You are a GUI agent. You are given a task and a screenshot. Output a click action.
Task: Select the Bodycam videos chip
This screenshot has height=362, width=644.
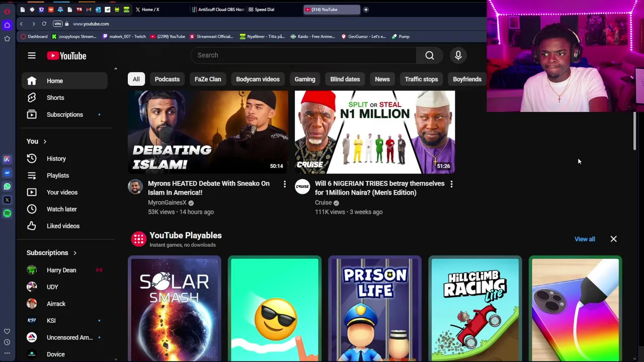(x=258, y=79)
